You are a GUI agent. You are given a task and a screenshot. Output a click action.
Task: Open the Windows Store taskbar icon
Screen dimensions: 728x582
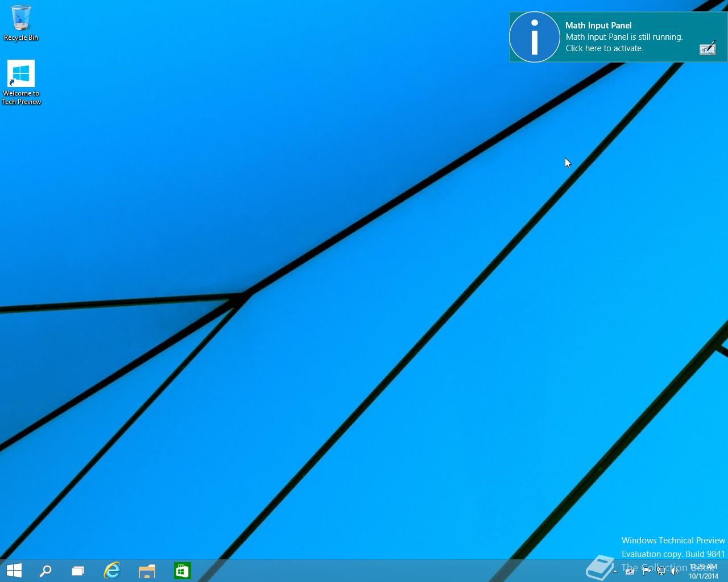183,571
